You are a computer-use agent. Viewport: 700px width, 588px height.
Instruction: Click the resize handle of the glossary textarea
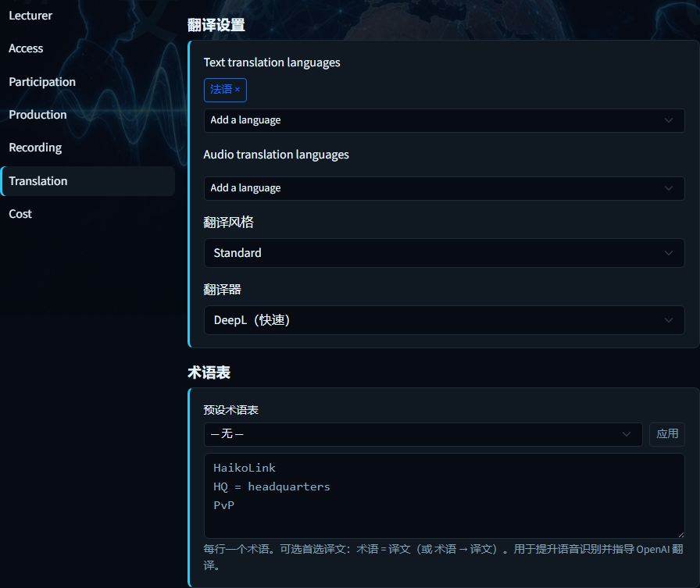(680, 534)
